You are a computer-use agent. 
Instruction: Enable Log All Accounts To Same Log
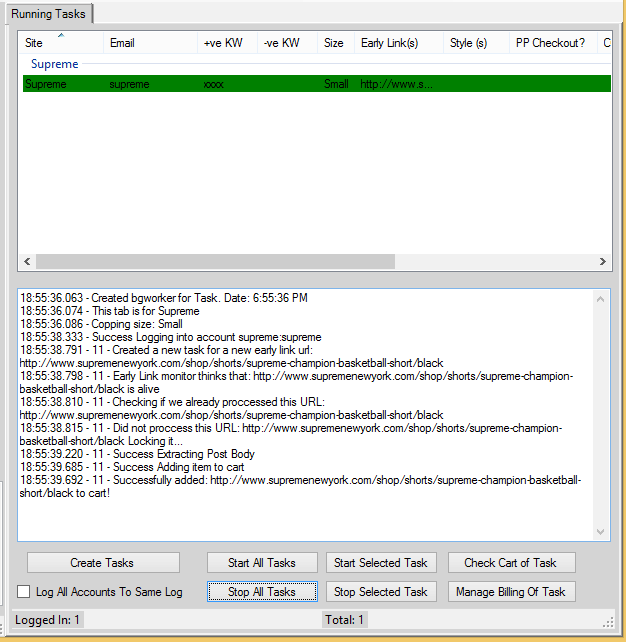(x=23, y=592)
